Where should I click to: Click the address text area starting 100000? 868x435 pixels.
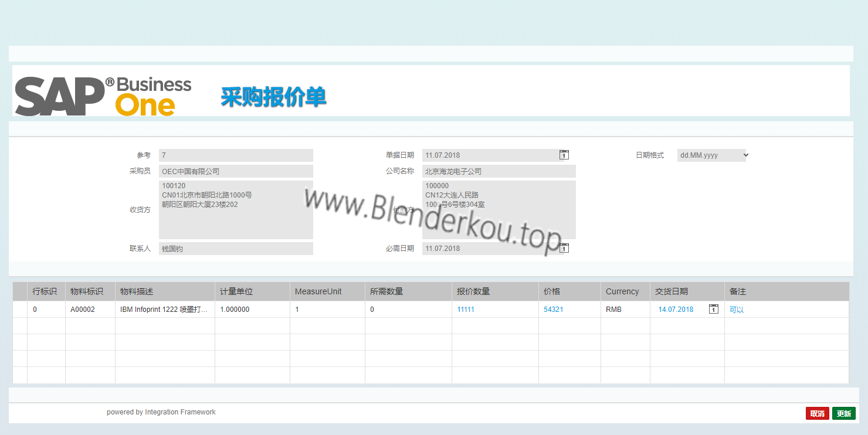point(499,210)
